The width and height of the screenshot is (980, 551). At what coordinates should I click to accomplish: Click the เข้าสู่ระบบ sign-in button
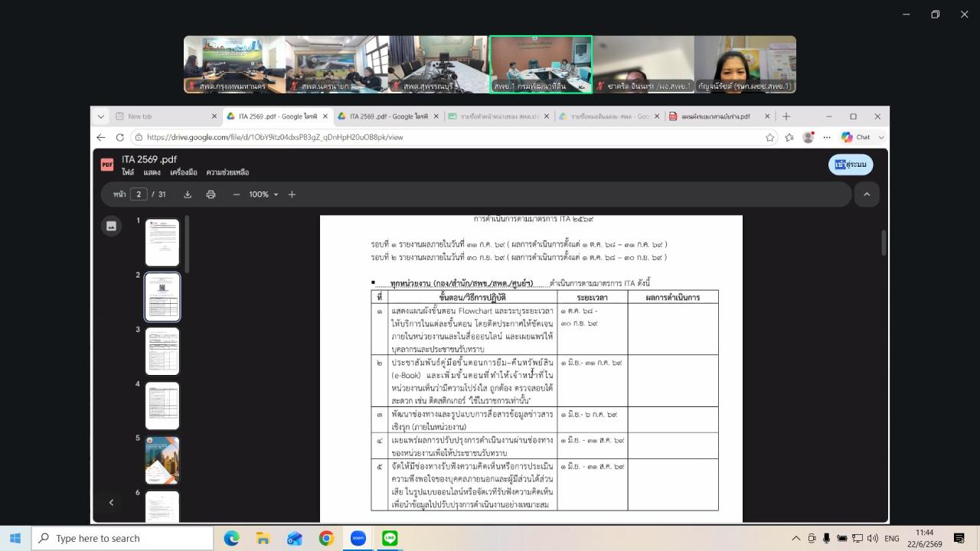tap(851, 165)
